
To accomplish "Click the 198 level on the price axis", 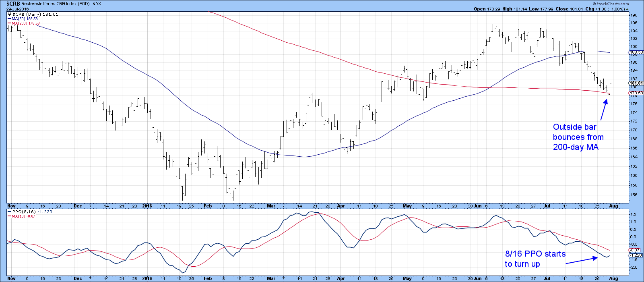I will pos(634,15).
